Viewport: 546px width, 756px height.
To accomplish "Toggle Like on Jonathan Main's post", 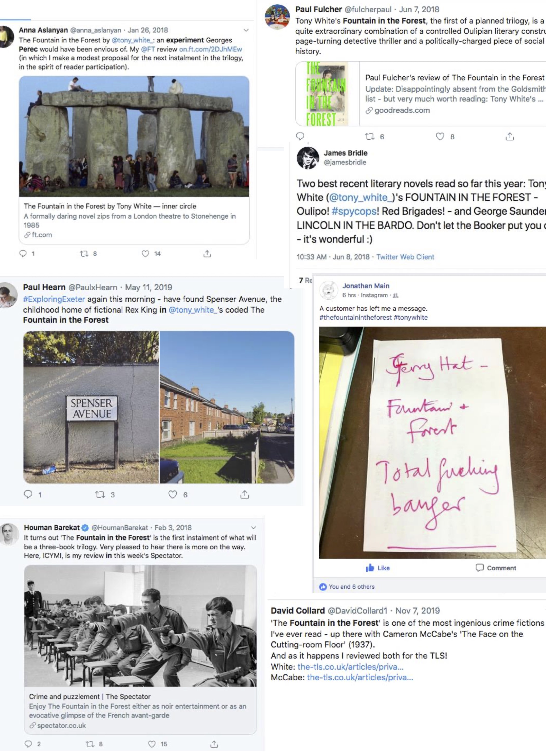I will point(378,568).
